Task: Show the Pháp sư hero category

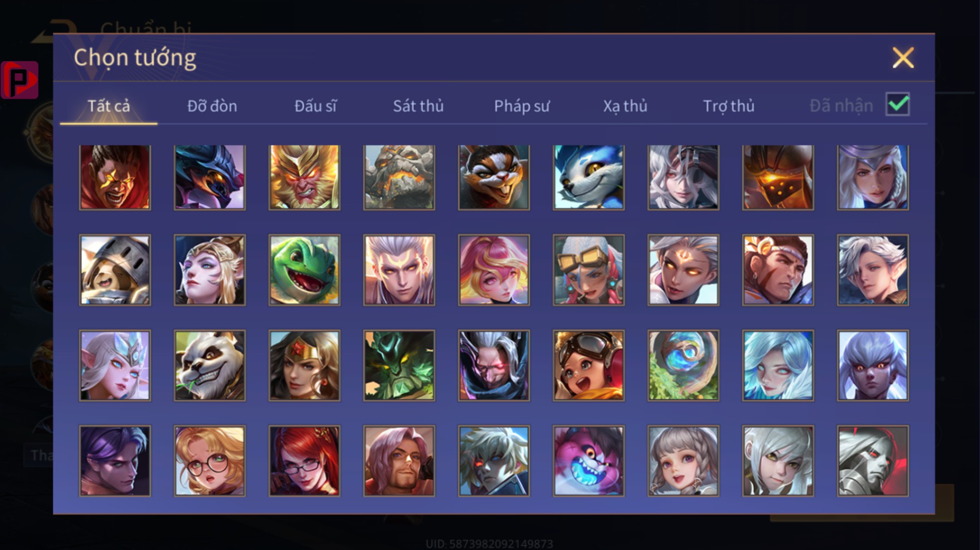Action: pos(522,106)
